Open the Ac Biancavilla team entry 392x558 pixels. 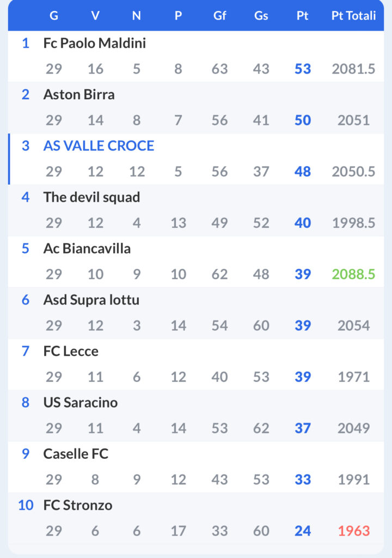195,262
